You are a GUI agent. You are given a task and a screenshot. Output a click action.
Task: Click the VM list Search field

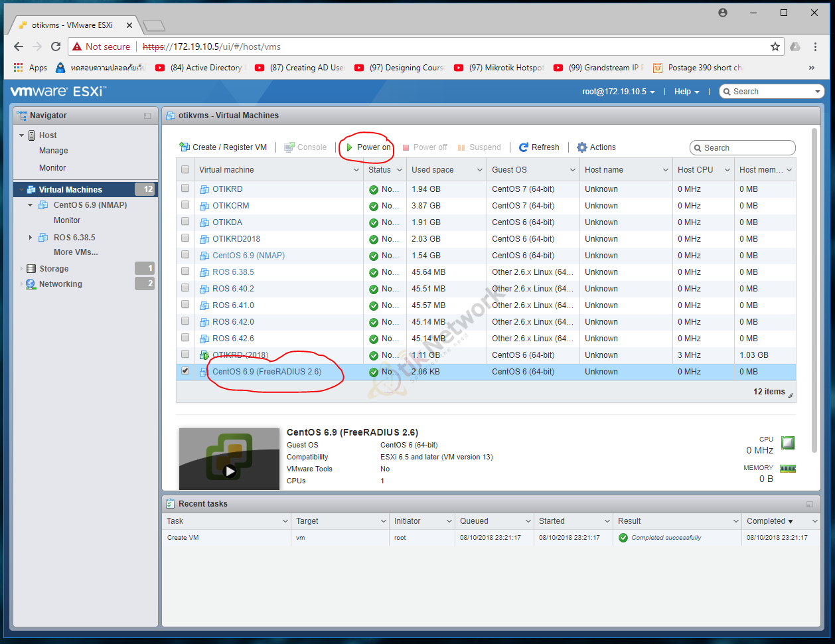pos(743,148)
